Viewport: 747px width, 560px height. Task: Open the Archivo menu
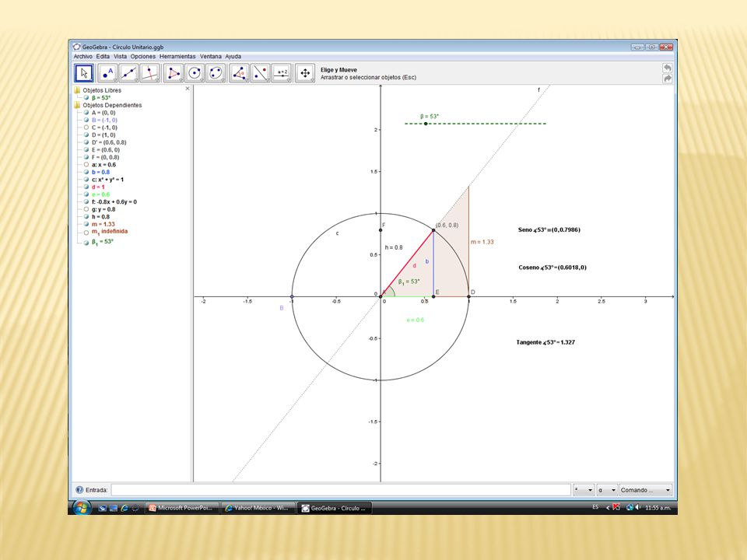click(83, 56)
